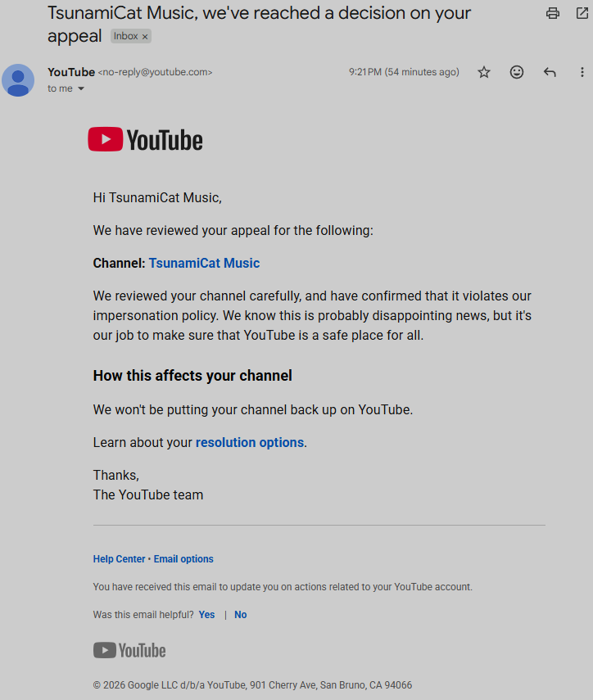Screen dimensions: 593x700
Task: Click the 'Hi TsunamiCat Music,' greeting
Action: [x=157, y=197]
